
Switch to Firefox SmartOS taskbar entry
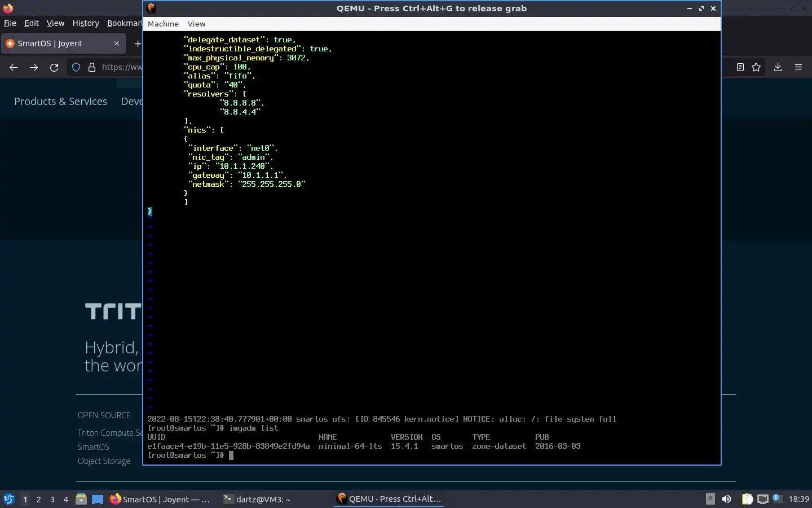click(160, 499)
